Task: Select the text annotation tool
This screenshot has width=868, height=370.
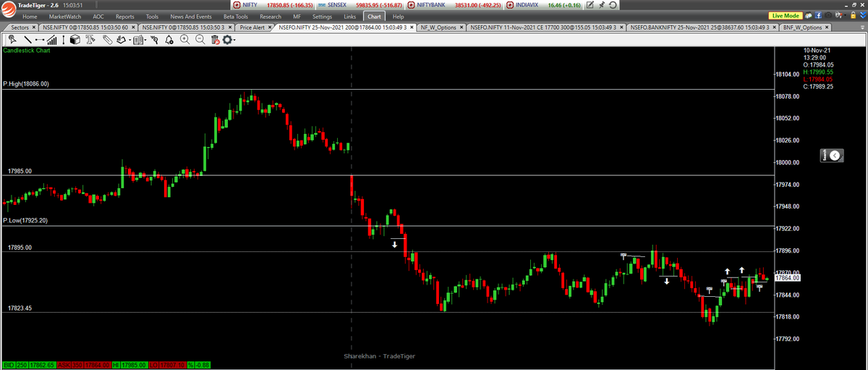Action: 90,39
